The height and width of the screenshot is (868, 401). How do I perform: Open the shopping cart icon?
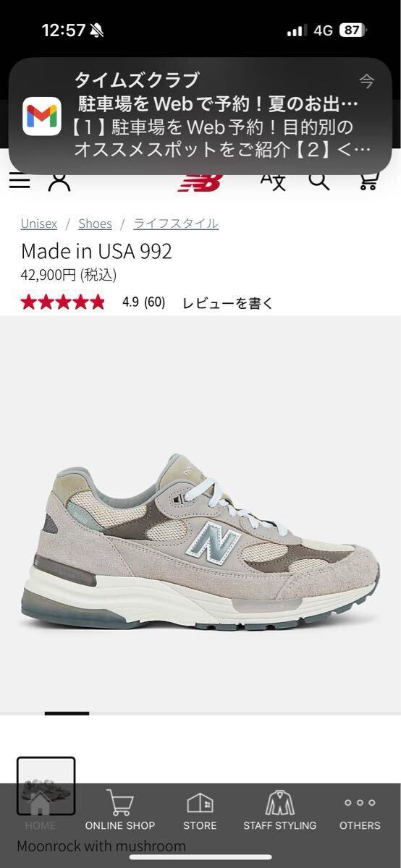[369, 181]
